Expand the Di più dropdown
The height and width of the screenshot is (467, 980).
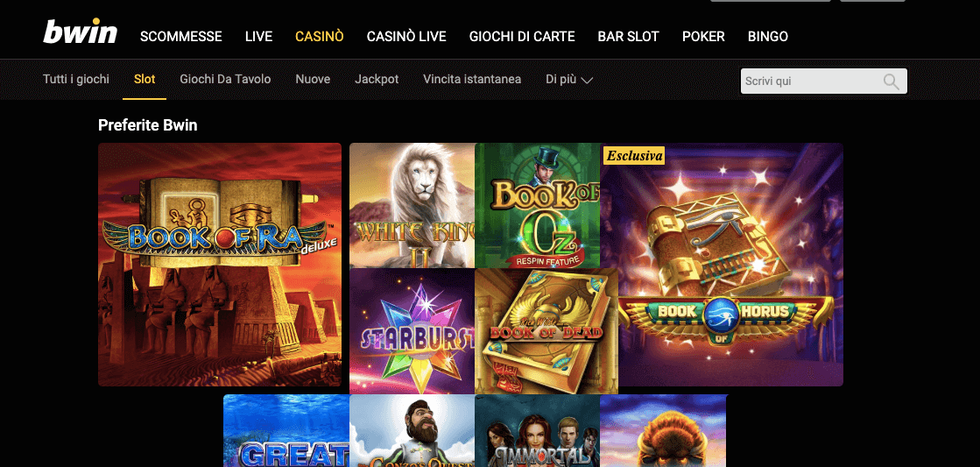pos(568,80)
